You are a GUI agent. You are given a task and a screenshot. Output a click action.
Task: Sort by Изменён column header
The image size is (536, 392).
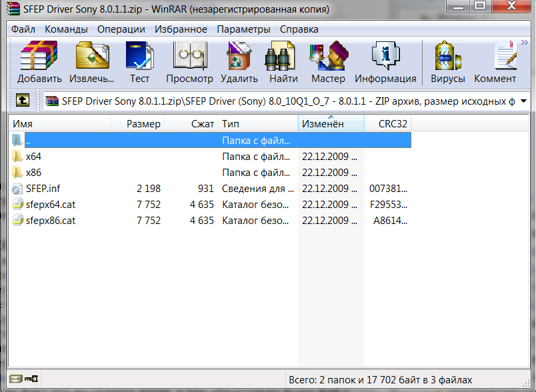[331, 124]
